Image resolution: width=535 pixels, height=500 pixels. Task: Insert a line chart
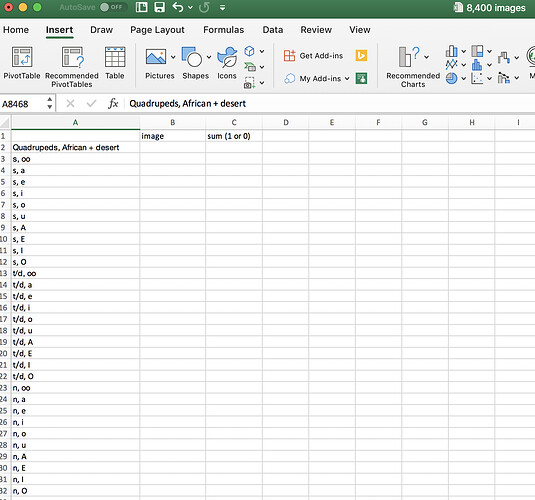click(451, 65)
